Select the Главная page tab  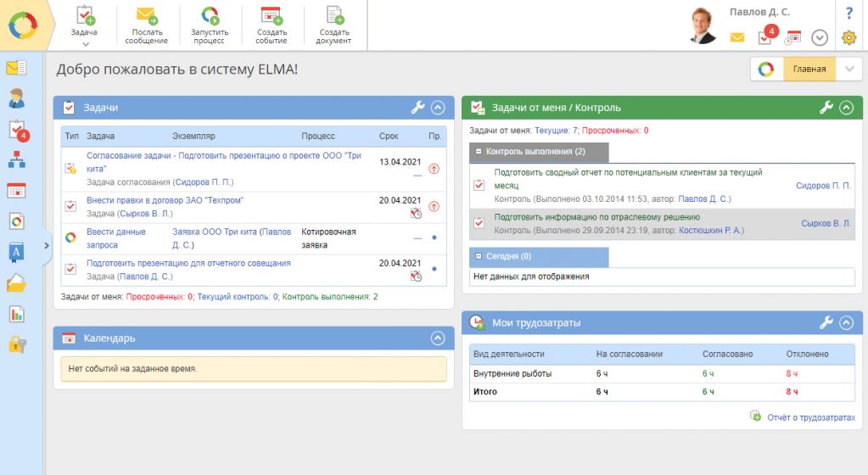(x=809, y=70)
